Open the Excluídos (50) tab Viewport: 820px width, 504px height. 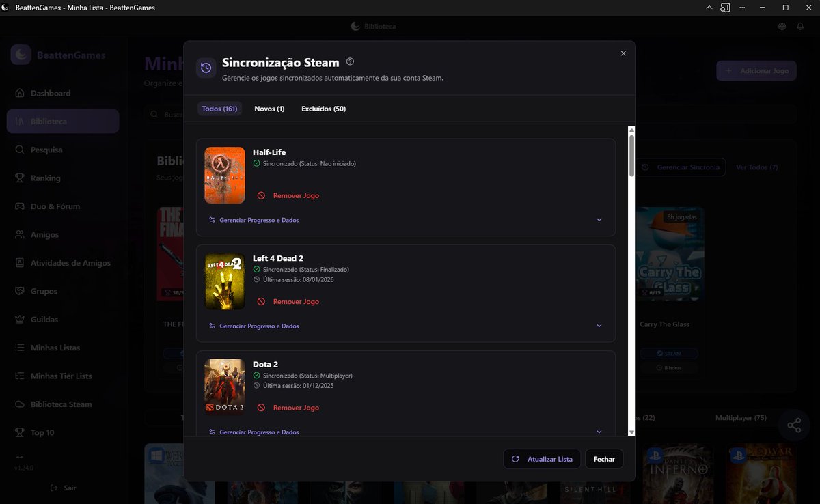coord(323,109)
